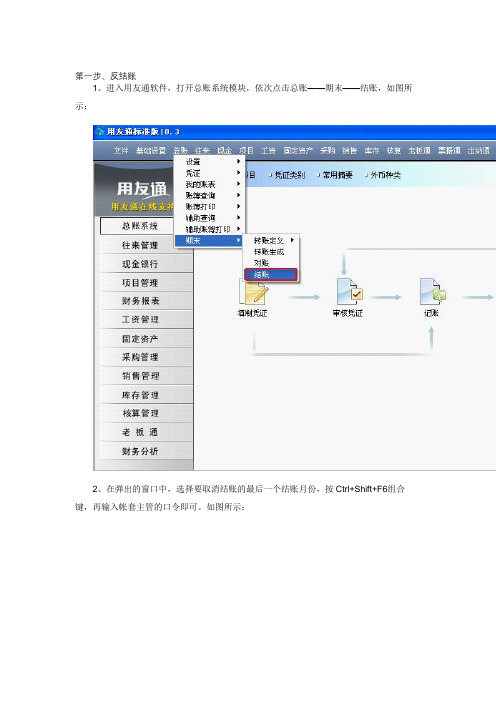Expand the 设置 submenu entry
The height and width of the screenshot is (702, 496).
(x=210, y=162)
